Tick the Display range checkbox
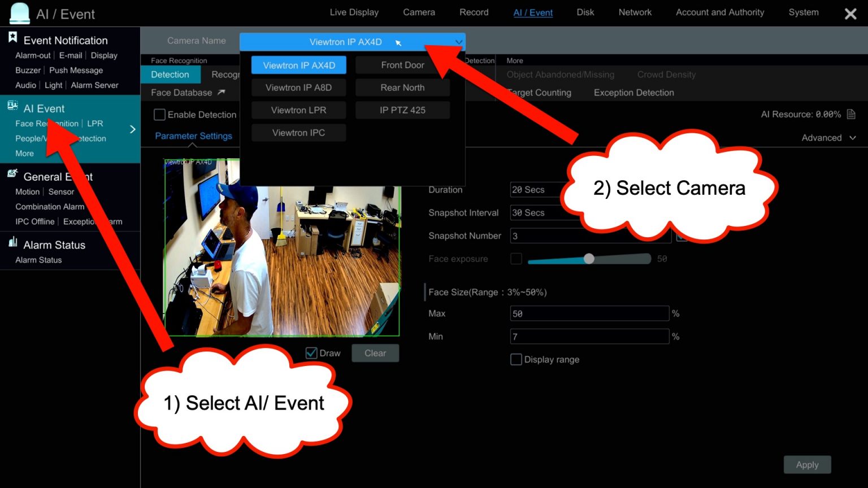Image resolution: width=868 pixels, height=488 pixels. coord(516,360)
